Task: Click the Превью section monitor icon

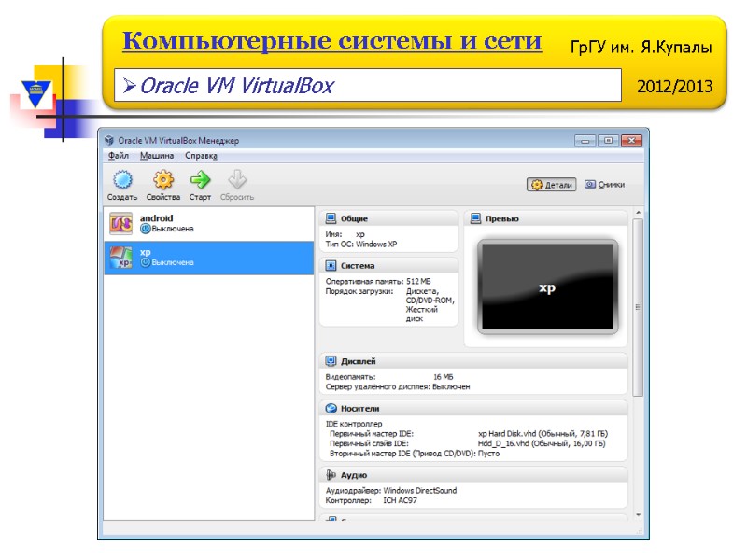Action: point(475,218)
